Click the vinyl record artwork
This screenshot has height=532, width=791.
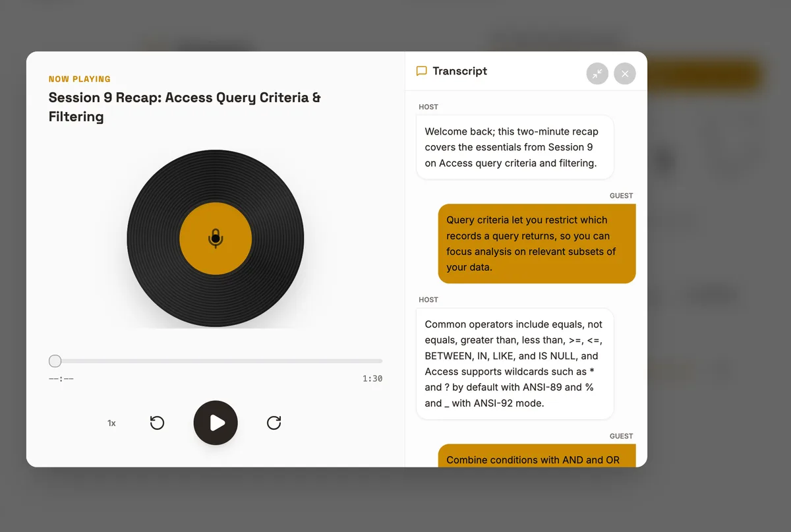(216, 239)
